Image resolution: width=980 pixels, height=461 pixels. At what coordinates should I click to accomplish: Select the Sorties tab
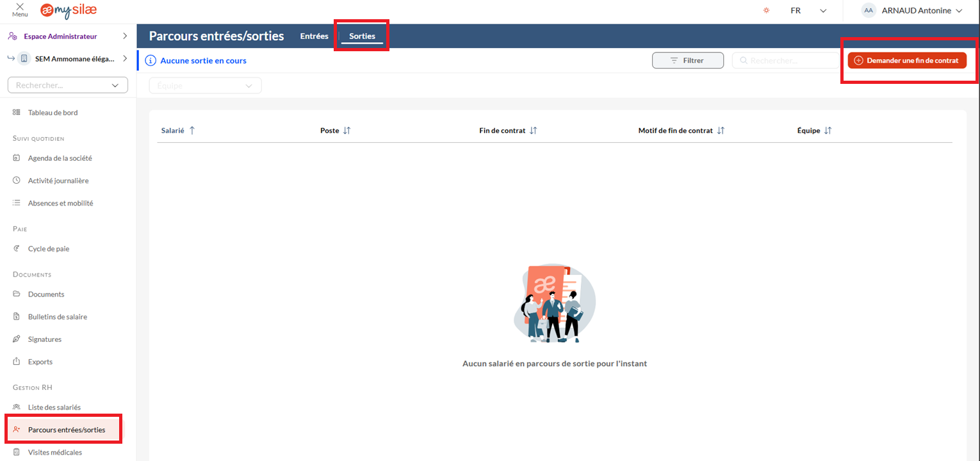pyautogui.click(x=362, y=36)
